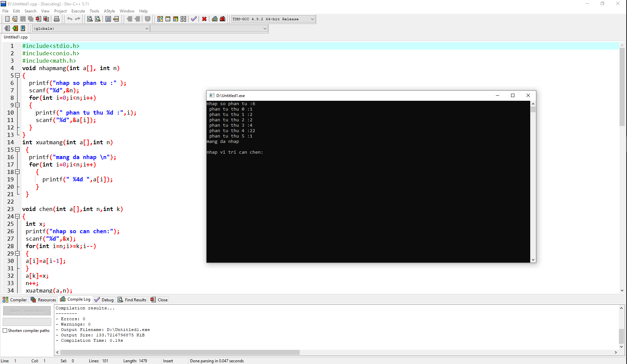Click the Delete Profiling Information icon
Screen dimensions: 627x364
[x=222, y=19]
